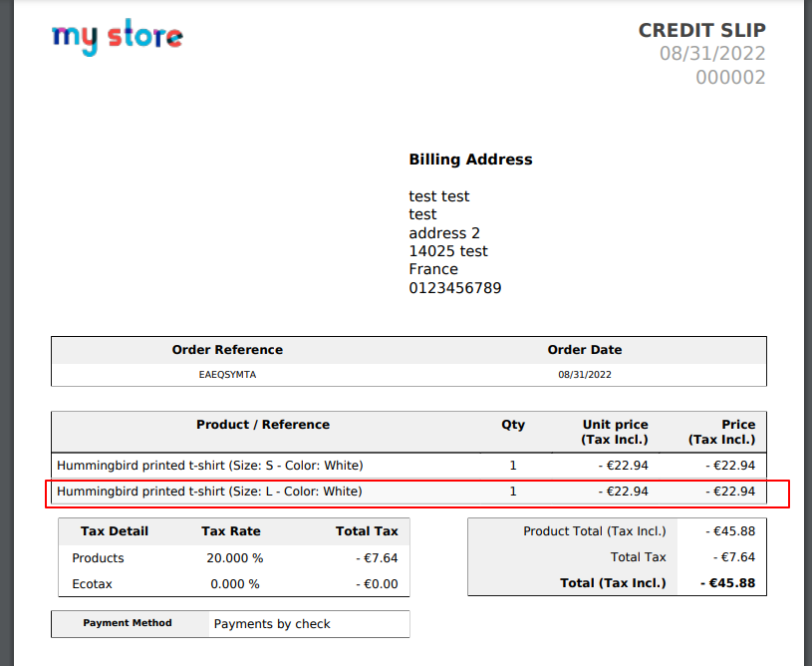Select the Hummingbird t-shirt Size L row

408,492
